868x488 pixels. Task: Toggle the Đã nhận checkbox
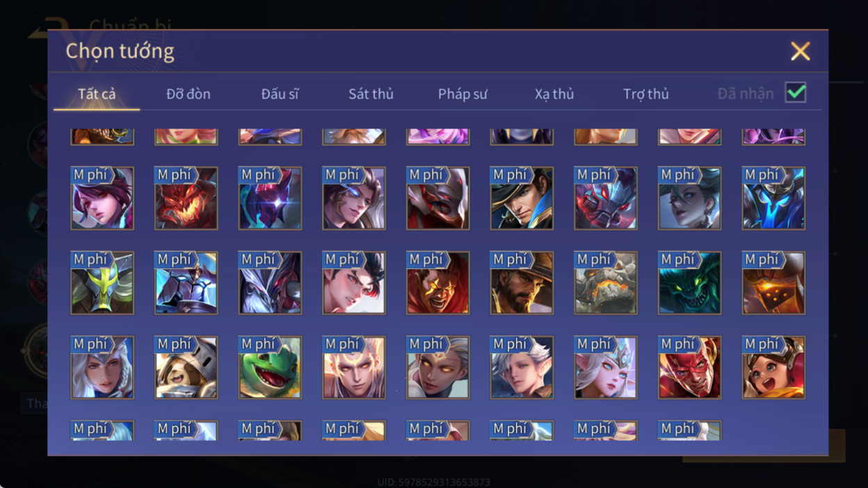pyautogui.click(x=796, y=93)
